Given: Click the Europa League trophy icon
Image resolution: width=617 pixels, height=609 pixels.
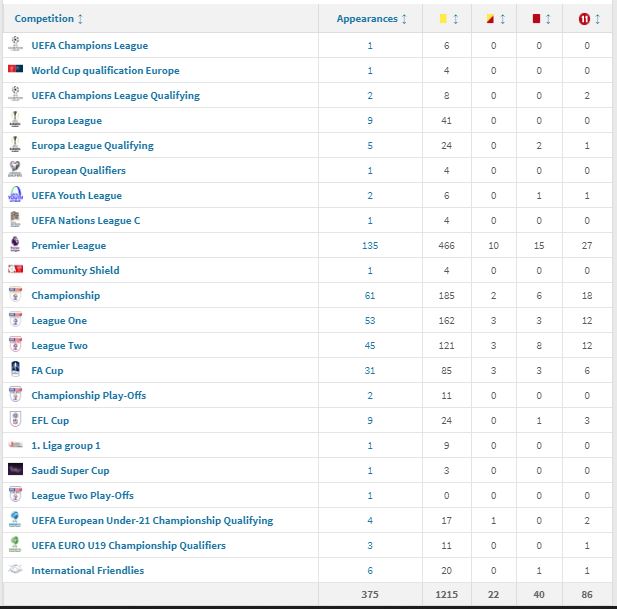Looking at the screenshot, I should 15,120.
